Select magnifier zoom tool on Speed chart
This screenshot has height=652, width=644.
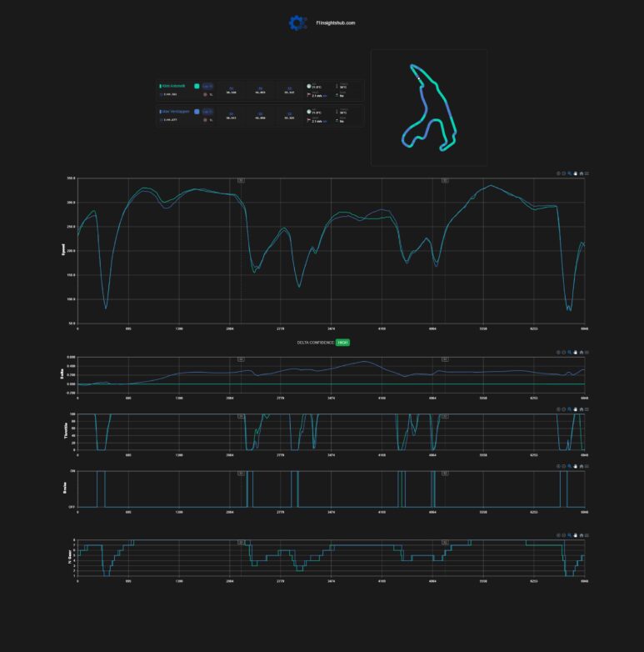[x=570, y=173]
